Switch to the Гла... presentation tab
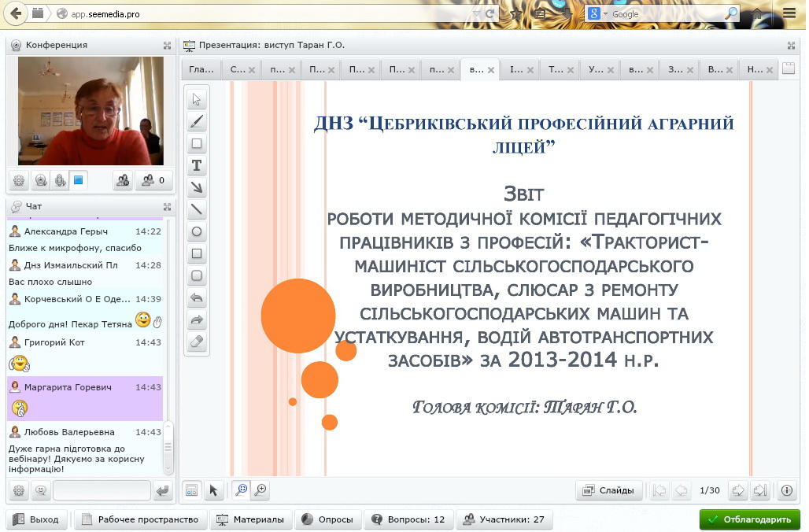 pos(201,70)
